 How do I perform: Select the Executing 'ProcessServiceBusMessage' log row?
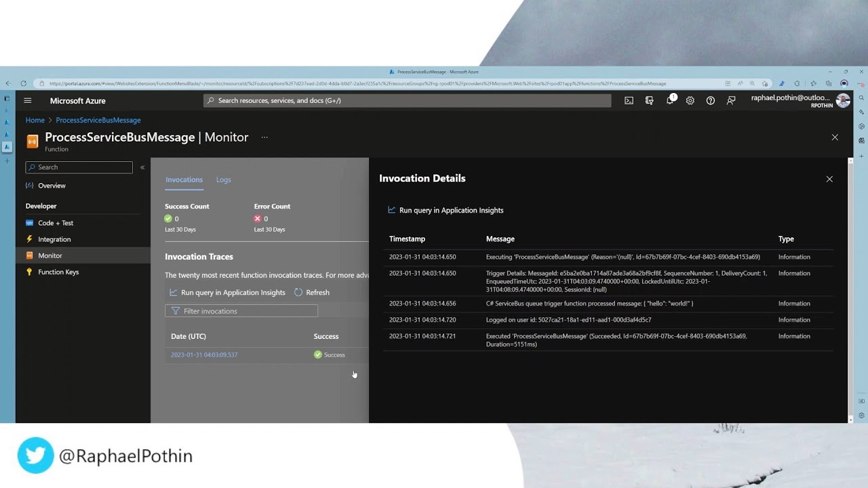coord(608,257)
